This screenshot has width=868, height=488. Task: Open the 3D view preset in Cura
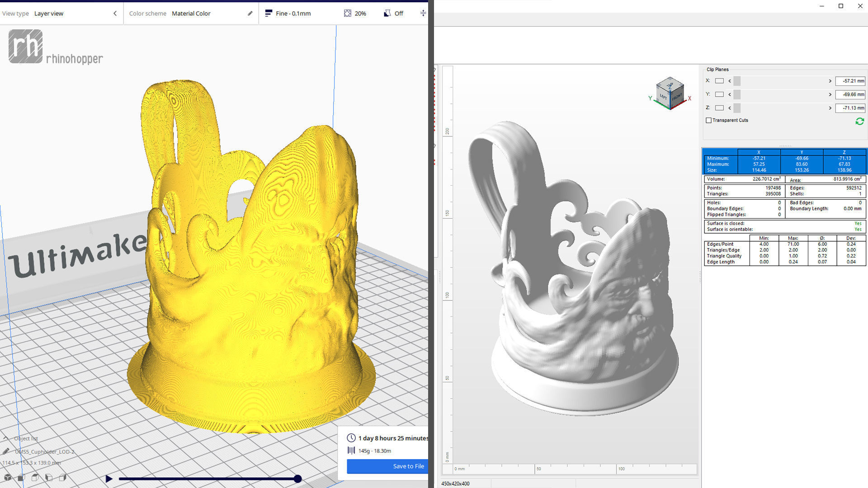pyautogui.click(x=8, y=478)
